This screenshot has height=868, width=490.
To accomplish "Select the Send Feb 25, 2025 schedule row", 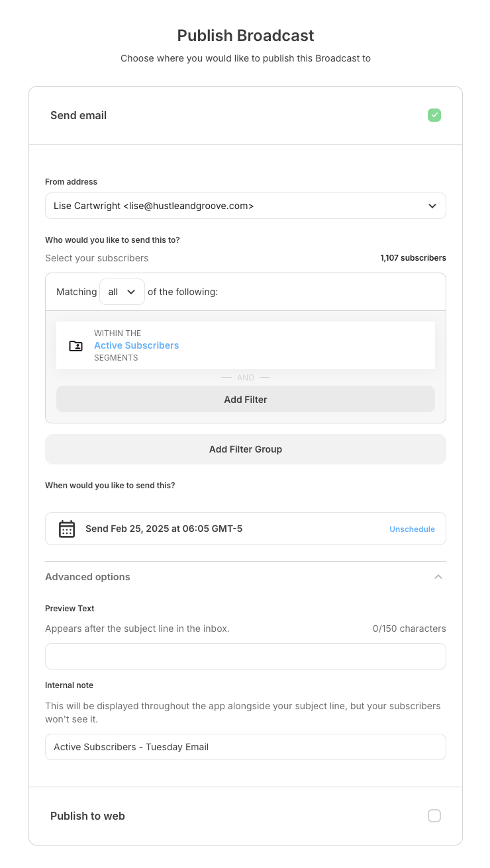I will click(x=246, y=529).
